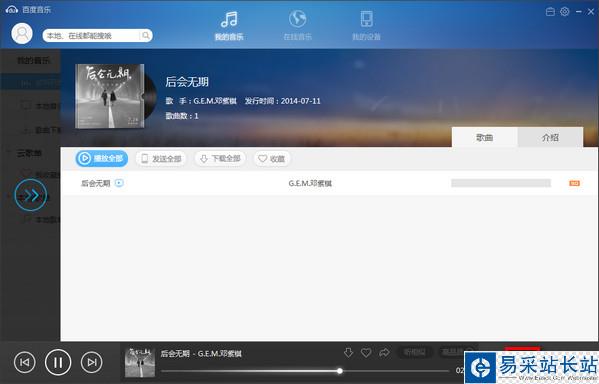
Task: Click the now playing album thumbnail
Action: 140,362
